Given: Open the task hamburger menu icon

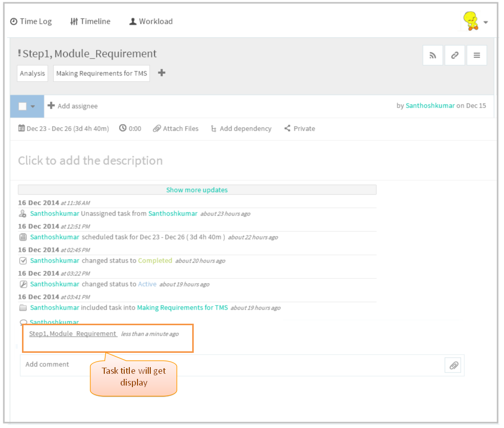Looking at the screenshot, I should coord(477,55).
